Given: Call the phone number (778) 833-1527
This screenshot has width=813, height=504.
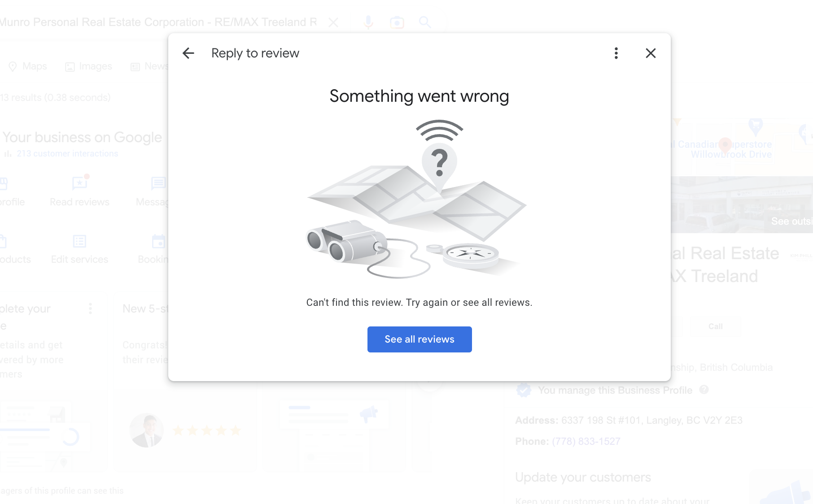Looking at the screenshot, I should click(x=586, y=442).
